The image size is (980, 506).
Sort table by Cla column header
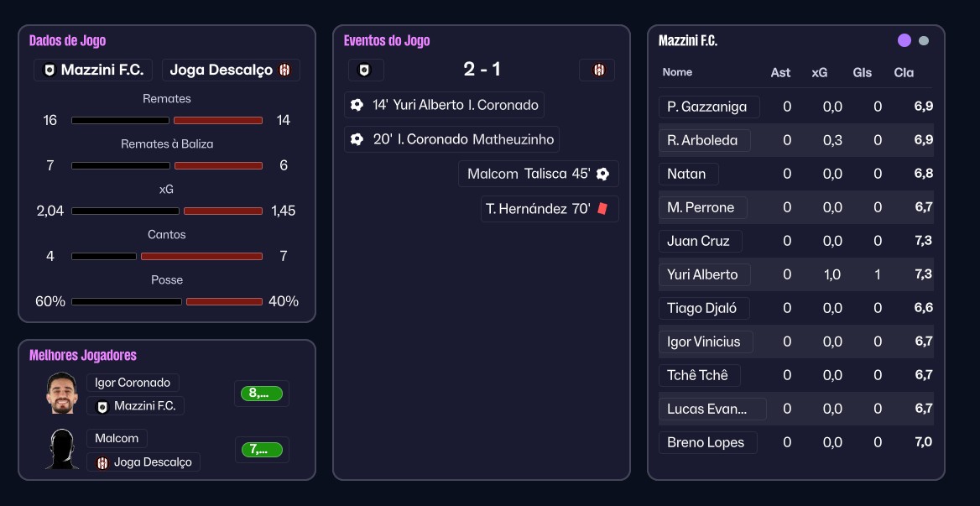pos(904,72)
